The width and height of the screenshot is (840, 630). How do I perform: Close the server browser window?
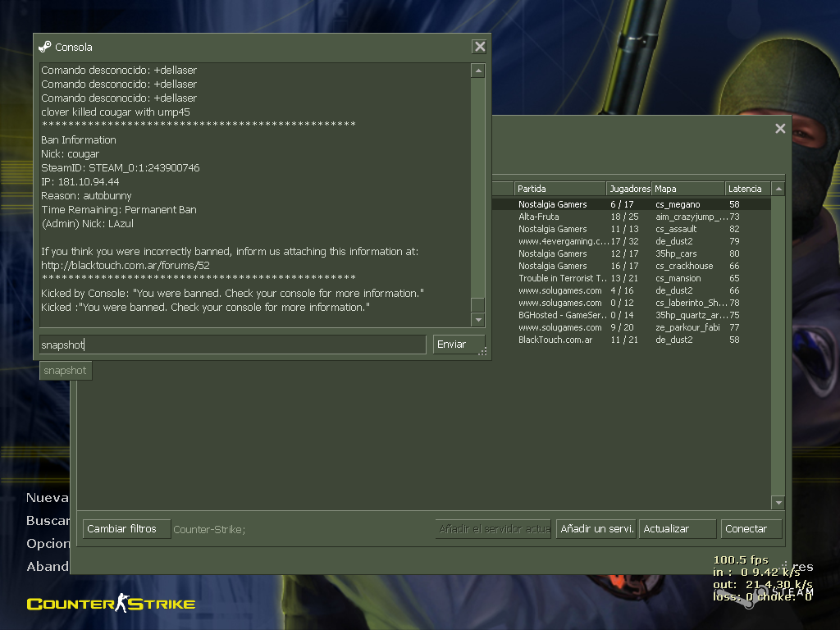pyautogui.click(x=780, y=129)
